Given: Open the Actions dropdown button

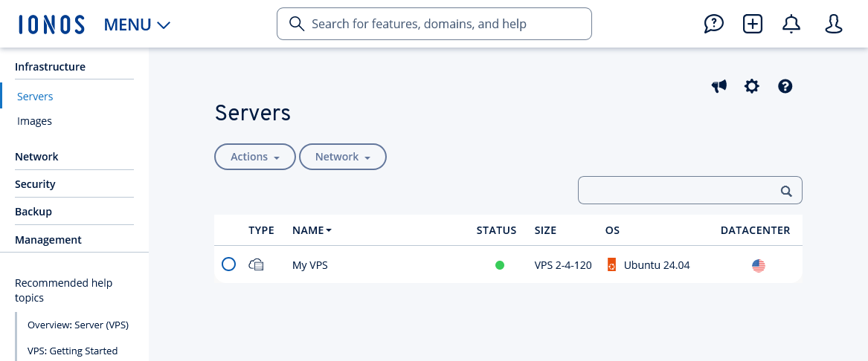Looking at the screenshot, I should [x=255, y=157].
